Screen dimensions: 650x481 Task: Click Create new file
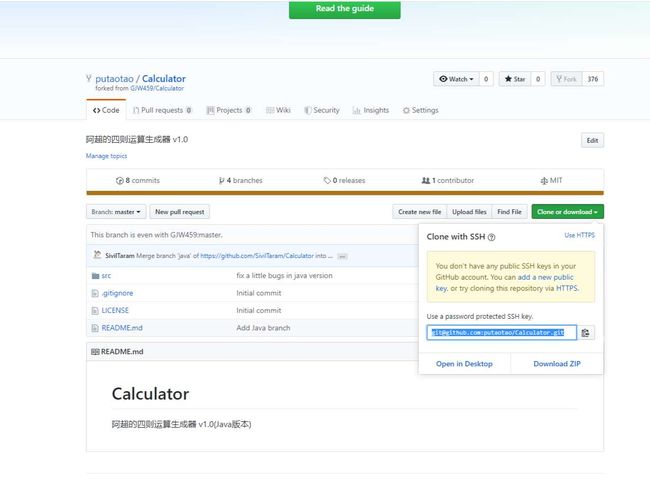(420, 212)
